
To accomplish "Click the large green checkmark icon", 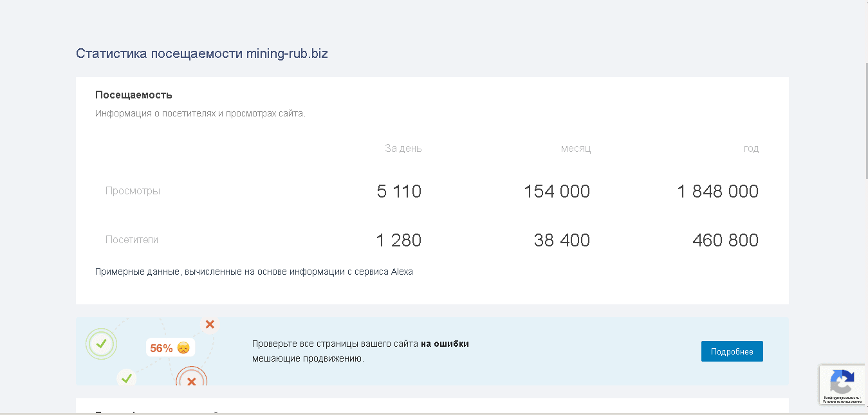I will click(x=101, y=344).
